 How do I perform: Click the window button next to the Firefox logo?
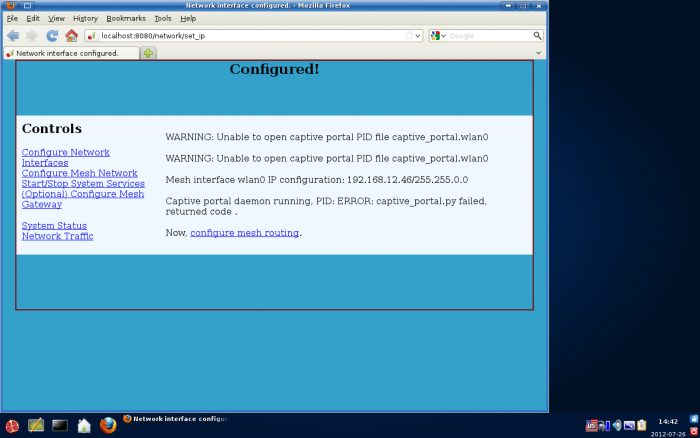[x=27, y=5]
